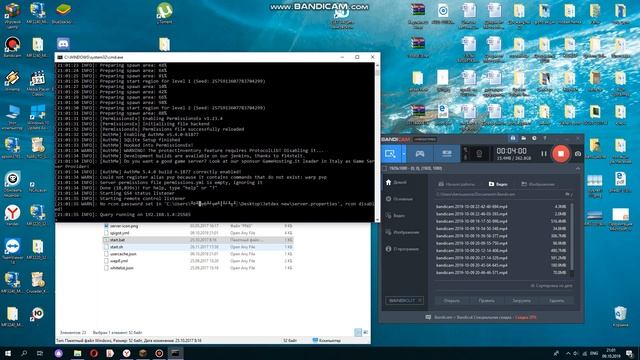Image resolution: width=640 pixels, height=360 pixels.
Task: Open uTorrent desktop icon
Action: pos(164,13)
